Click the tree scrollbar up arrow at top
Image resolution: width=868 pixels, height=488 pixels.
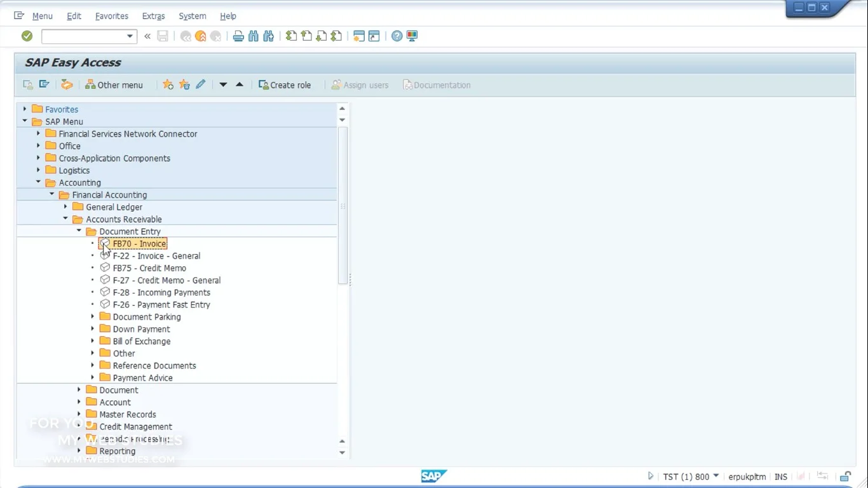click(x=342, y=108)
